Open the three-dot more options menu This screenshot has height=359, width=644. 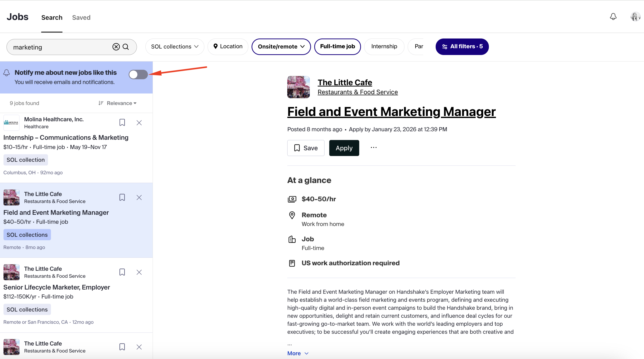pyautogui.click(x=373, y=147)
